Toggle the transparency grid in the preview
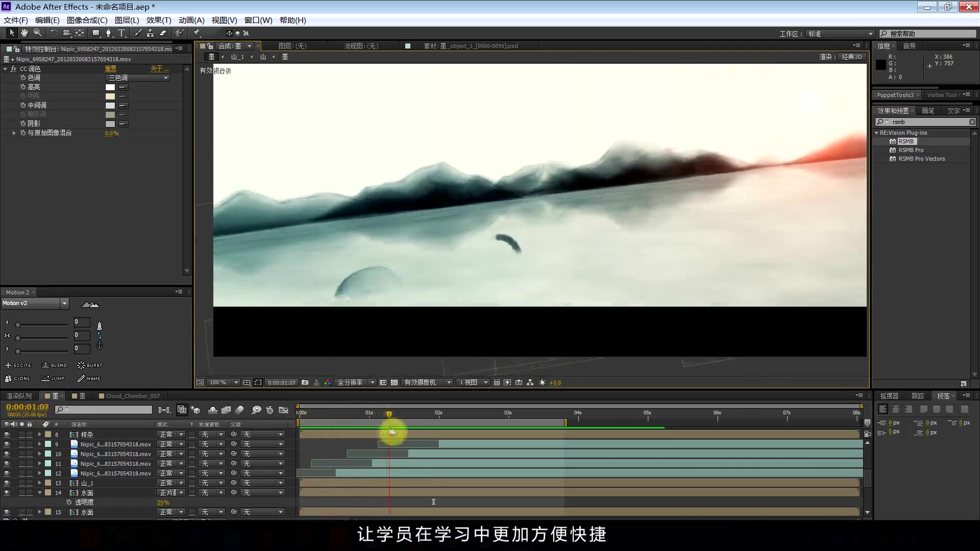This screenshot has width=980, height=551. tap(395, 382)
